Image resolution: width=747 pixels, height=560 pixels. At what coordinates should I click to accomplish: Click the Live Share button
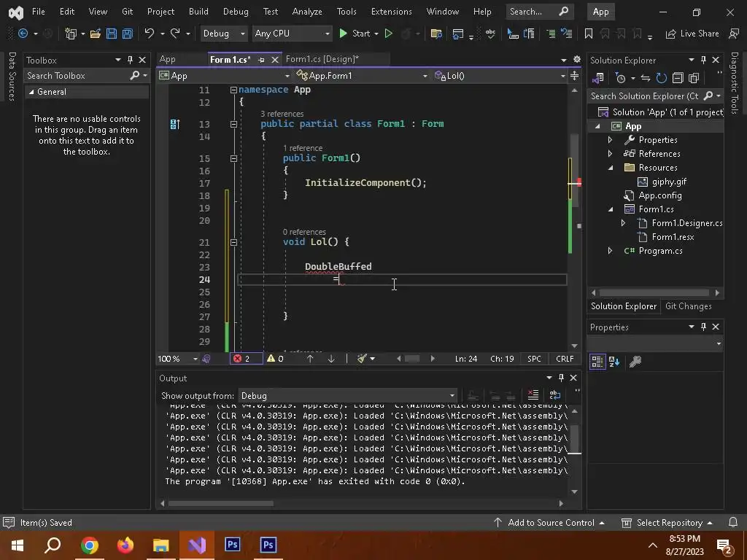click(692, 34)
